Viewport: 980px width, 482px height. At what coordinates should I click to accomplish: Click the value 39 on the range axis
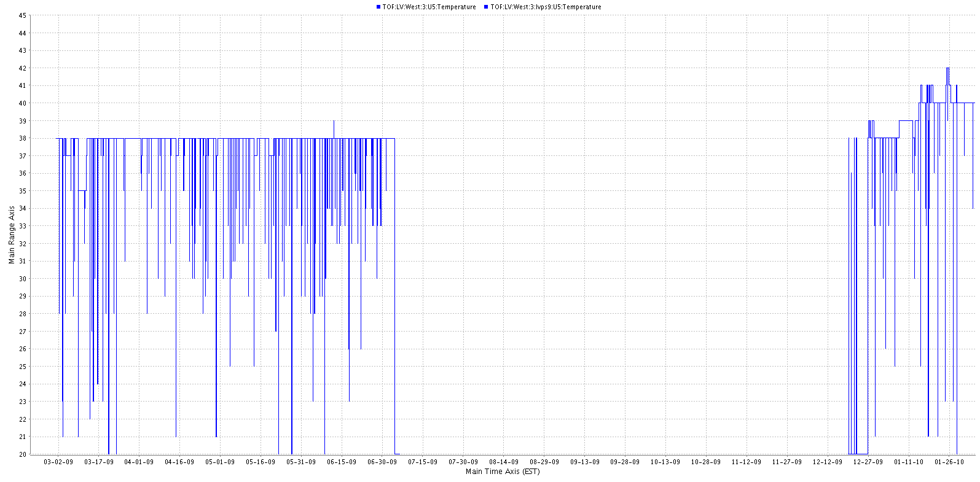click(x=22, y=121)
